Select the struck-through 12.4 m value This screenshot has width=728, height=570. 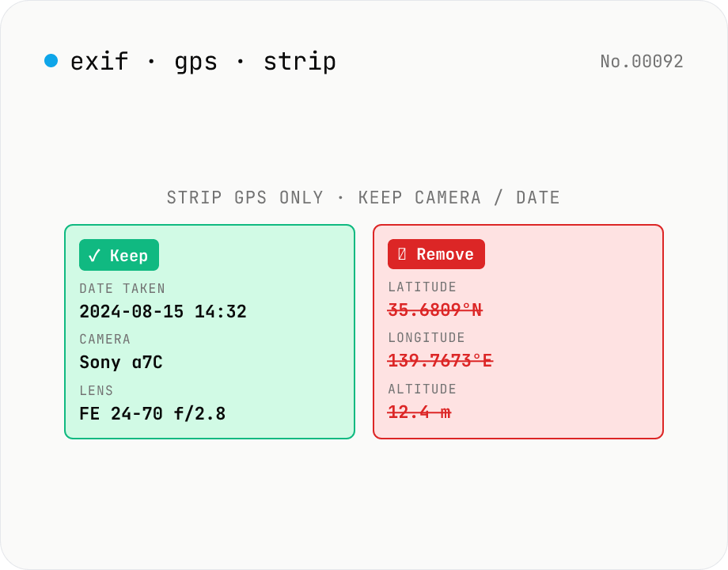[x=419, y=412]
